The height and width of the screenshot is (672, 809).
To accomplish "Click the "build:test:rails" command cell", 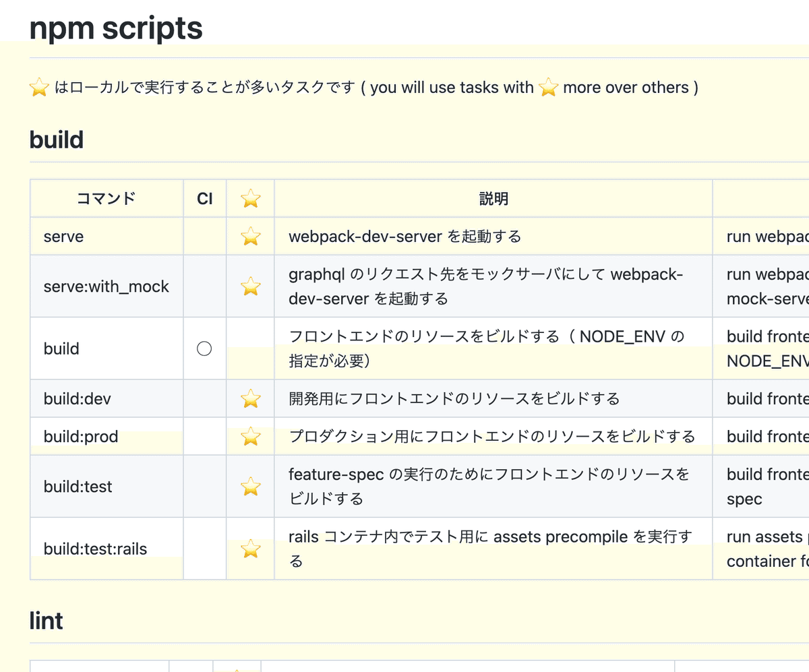I will point(107,549).
